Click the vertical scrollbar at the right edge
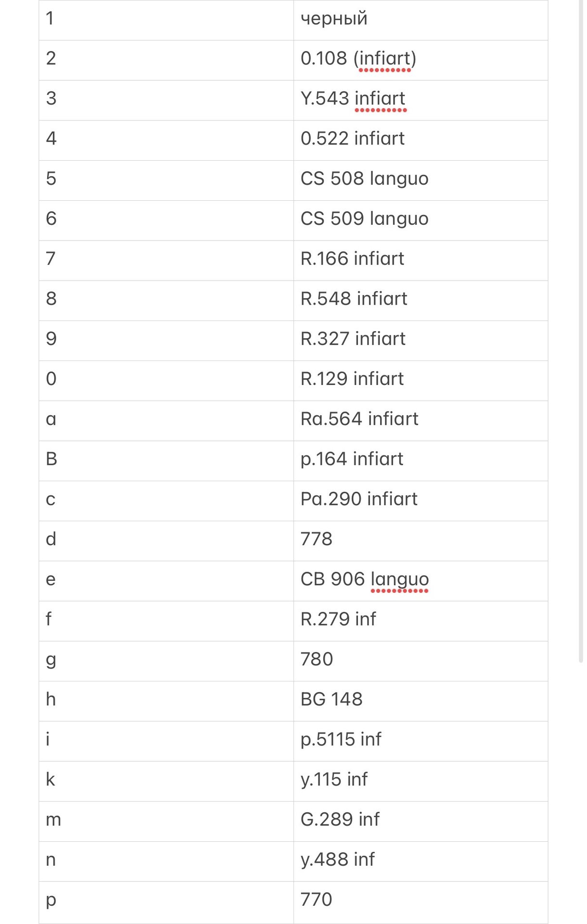 [581, 332]
